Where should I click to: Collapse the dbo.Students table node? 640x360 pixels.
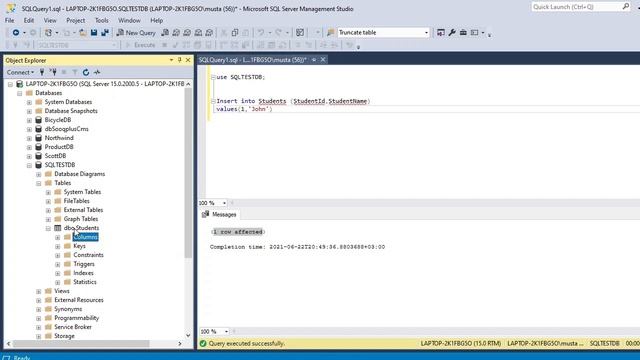48,228
